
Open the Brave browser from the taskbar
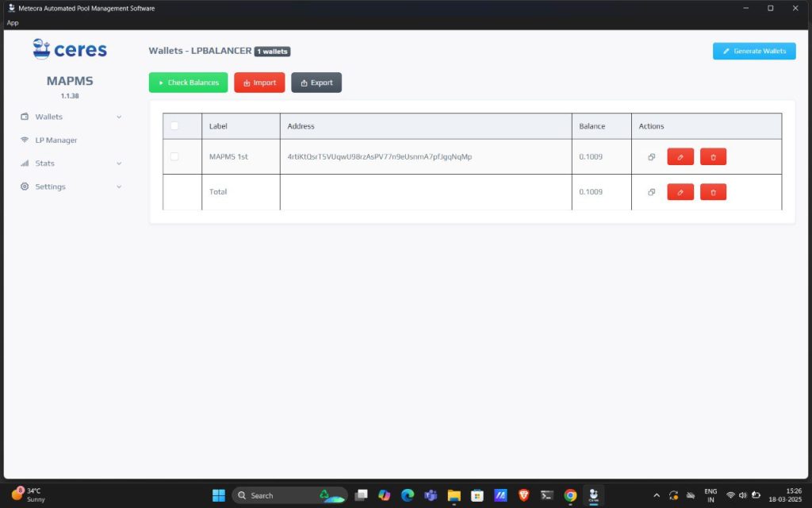(523, 495)
